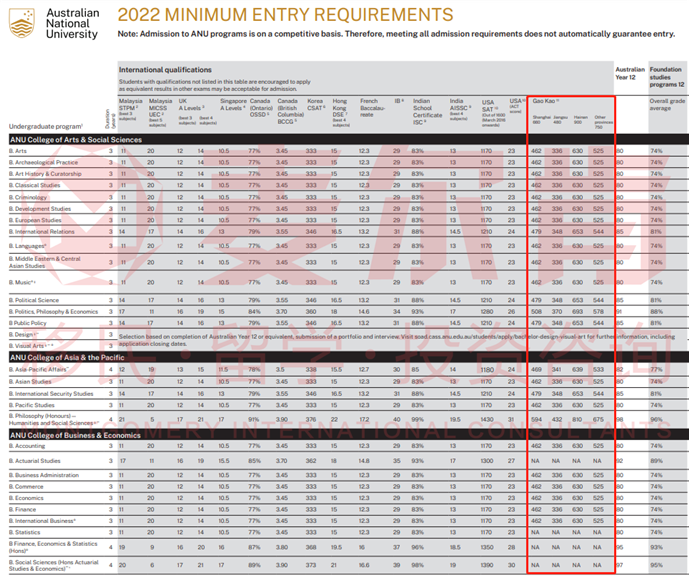This screenshot has height=577, width=689.
Task: Click the 'Hong Kong DSE' column header
Action: (x=341, y=112)
